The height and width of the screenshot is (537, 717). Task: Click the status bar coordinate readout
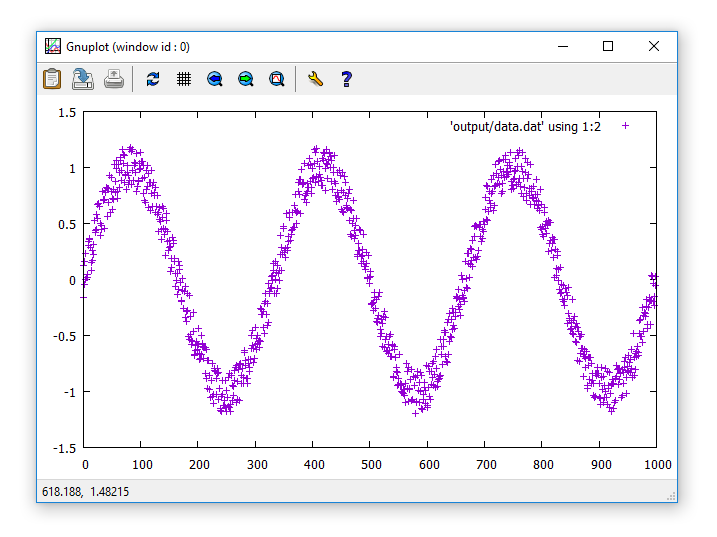[x=85, y=492]
